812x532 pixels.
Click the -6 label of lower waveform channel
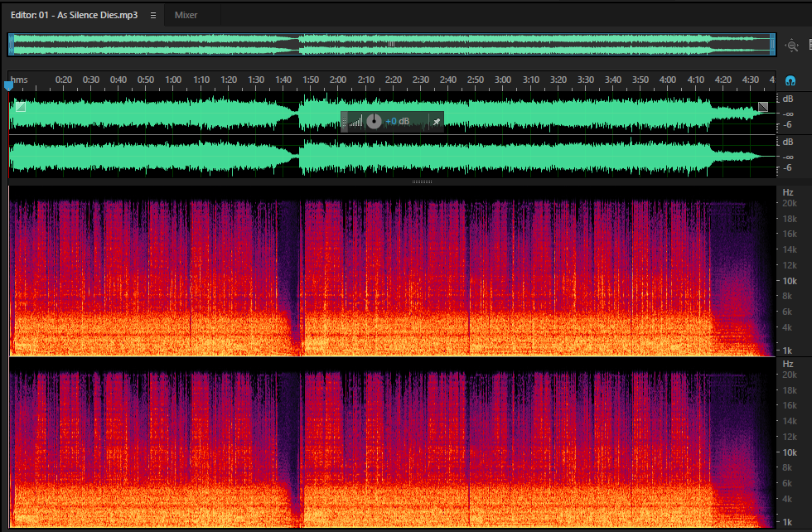(x=787, y=168)
